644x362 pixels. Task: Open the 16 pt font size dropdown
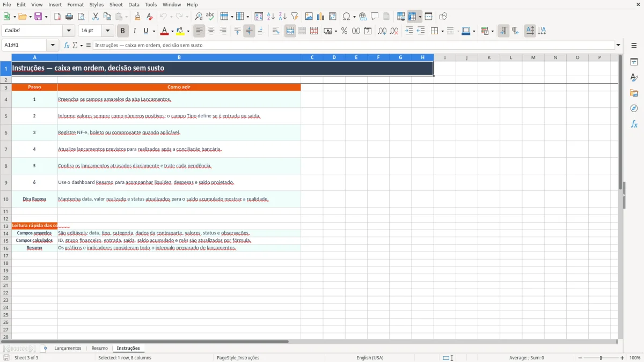(x=107, y=31)
